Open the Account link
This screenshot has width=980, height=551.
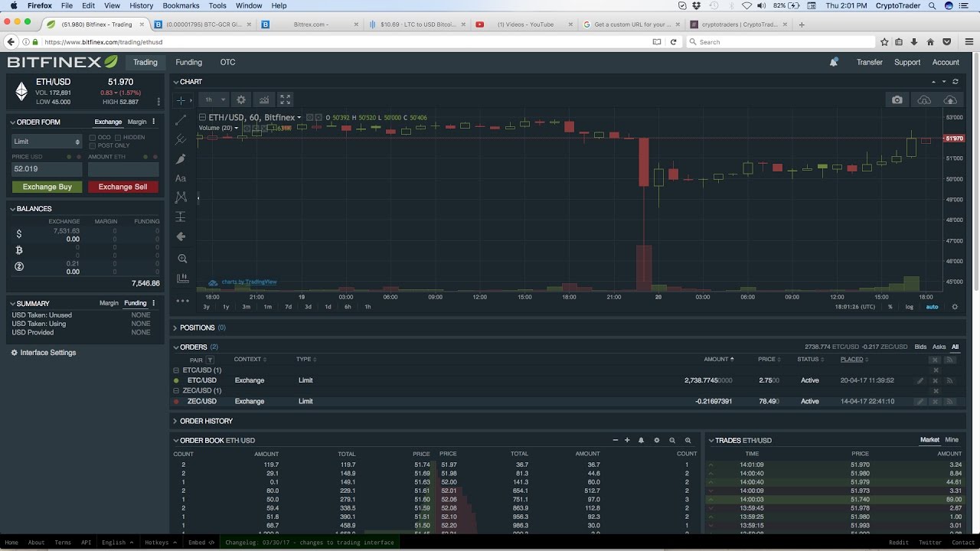(x=946, y=62)
